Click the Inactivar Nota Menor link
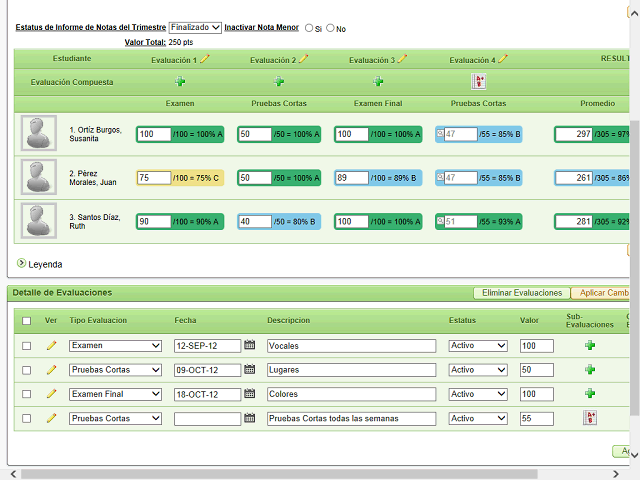The image size is (640, 480). click(261, 28)
